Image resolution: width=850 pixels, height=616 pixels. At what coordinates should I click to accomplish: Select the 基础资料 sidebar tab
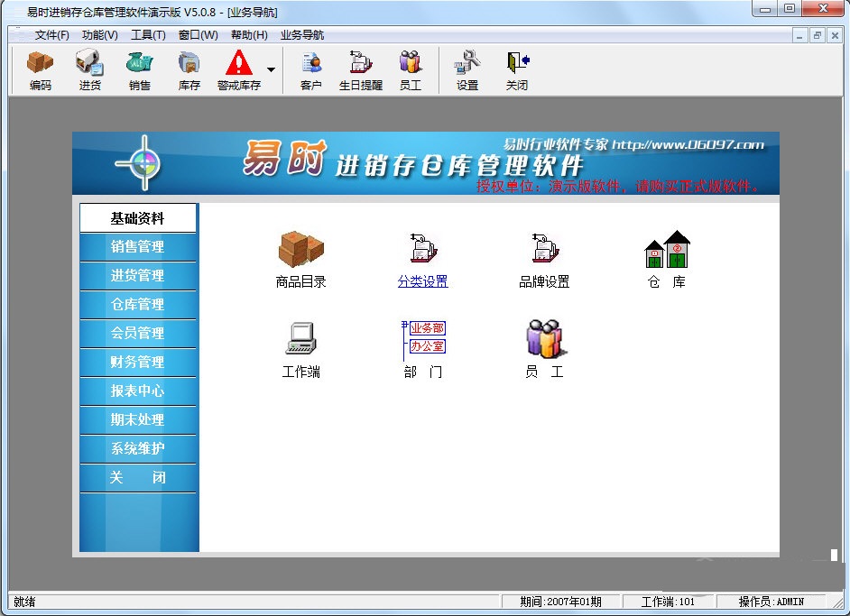click(x=138, y=218)
